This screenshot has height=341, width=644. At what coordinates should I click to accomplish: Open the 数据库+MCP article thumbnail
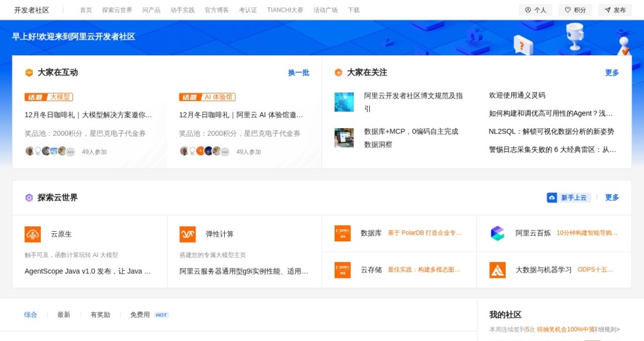344,138
